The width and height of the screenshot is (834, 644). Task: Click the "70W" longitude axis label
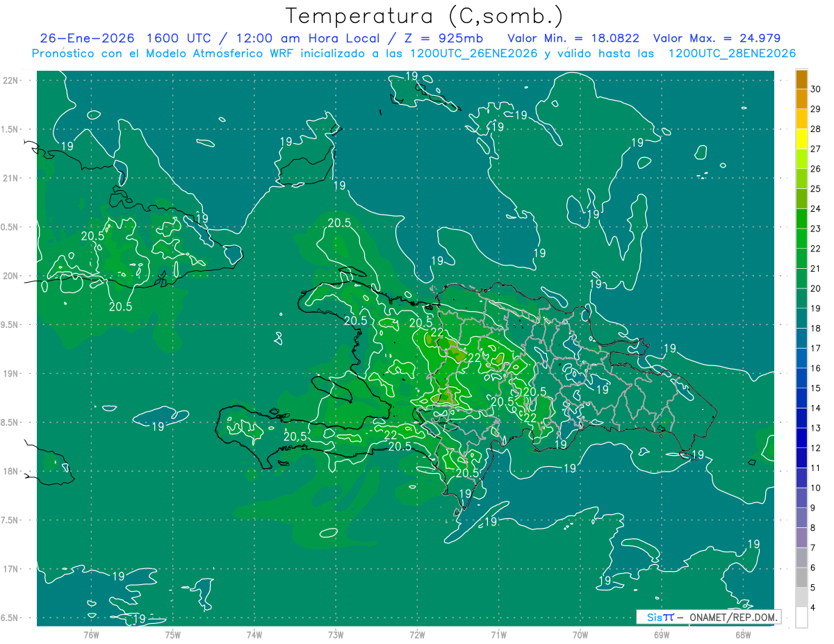pyautogui.click(x=580, y=635)
